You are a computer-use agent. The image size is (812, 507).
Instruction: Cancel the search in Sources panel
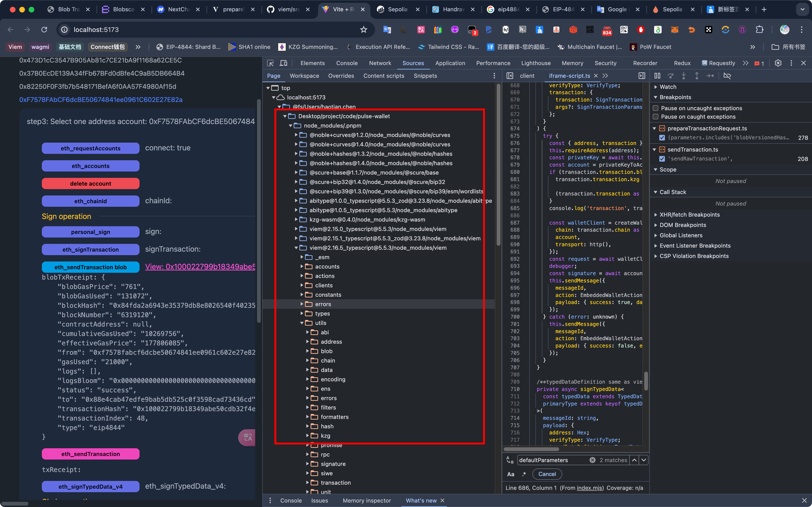pos(547,474)
